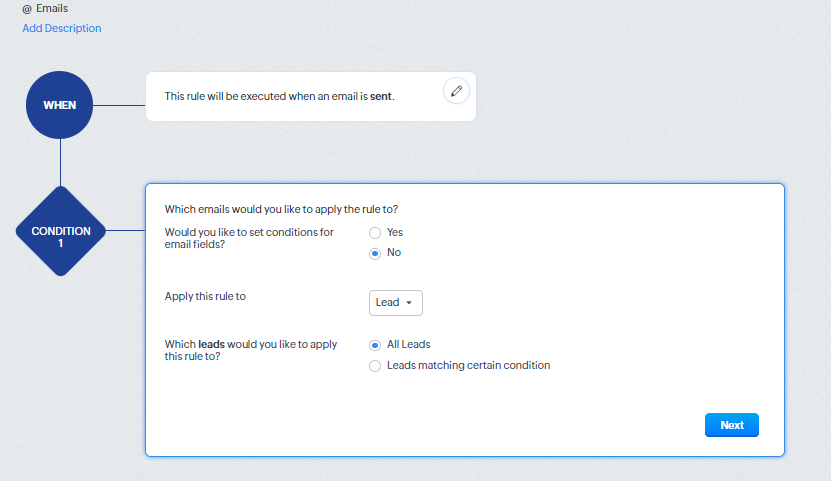This screenshot has height=481, width=831.
Task: Choose Yes for email field conditions
Action: click(x=375, y=232)
